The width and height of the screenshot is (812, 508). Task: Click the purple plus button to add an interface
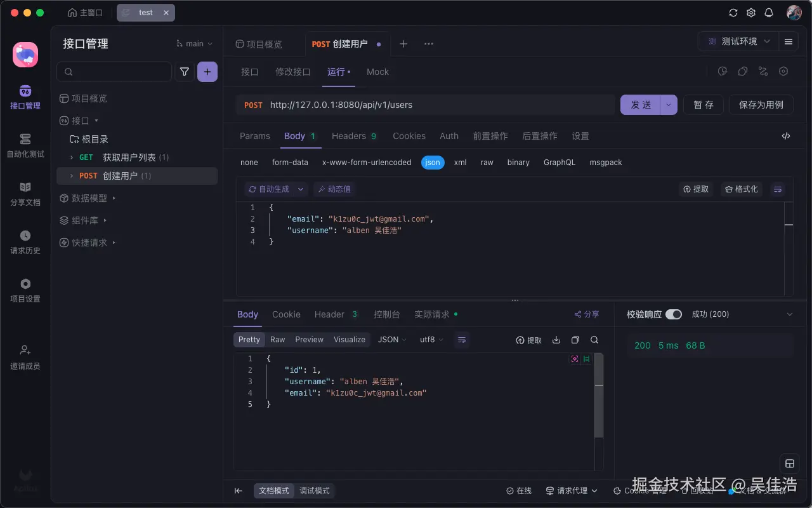(x=207, y=72)
